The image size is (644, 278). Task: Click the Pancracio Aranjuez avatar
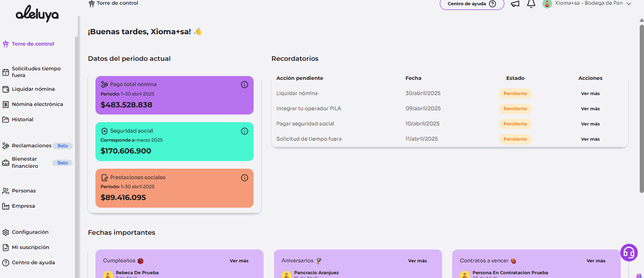coord(286,275)
